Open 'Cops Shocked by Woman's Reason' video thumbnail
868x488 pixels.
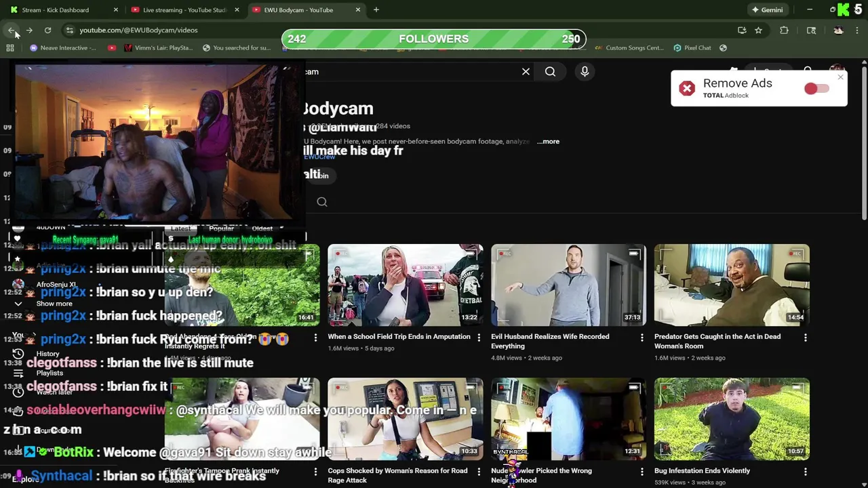coord(406,419)
